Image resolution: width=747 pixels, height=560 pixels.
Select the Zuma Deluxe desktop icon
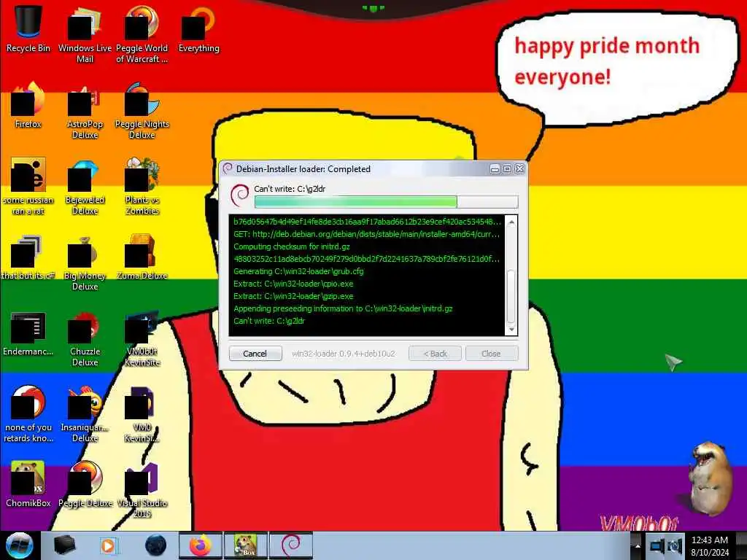coord(142,257)
